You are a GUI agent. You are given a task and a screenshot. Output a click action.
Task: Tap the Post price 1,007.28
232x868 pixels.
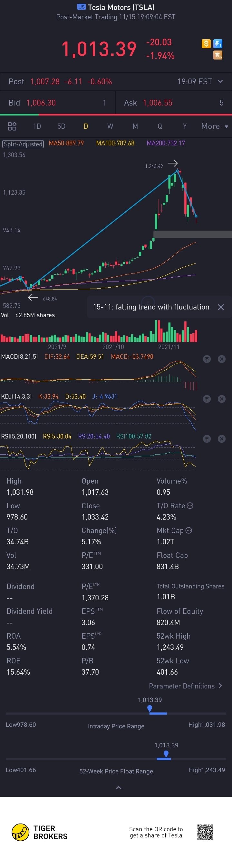[45, 81]
